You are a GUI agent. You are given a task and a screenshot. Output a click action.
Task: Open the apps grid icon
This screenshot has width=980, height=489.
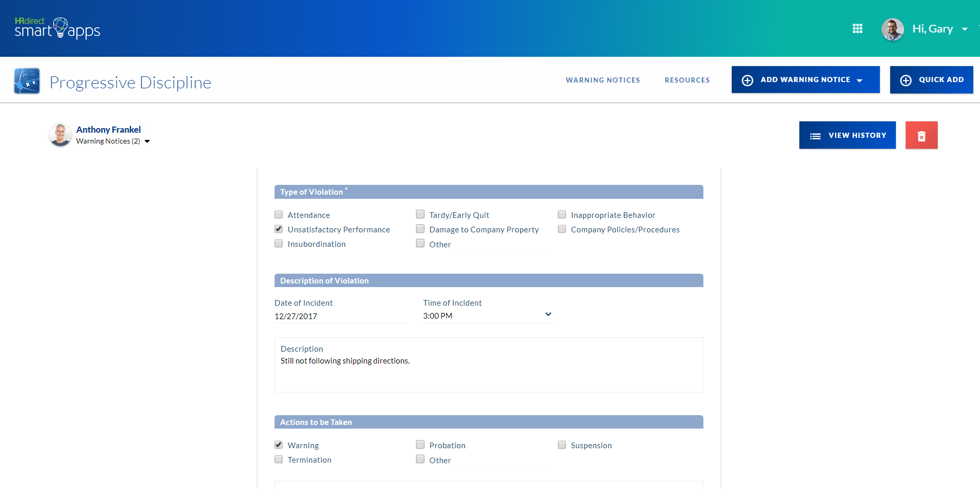tap(857, 28)
